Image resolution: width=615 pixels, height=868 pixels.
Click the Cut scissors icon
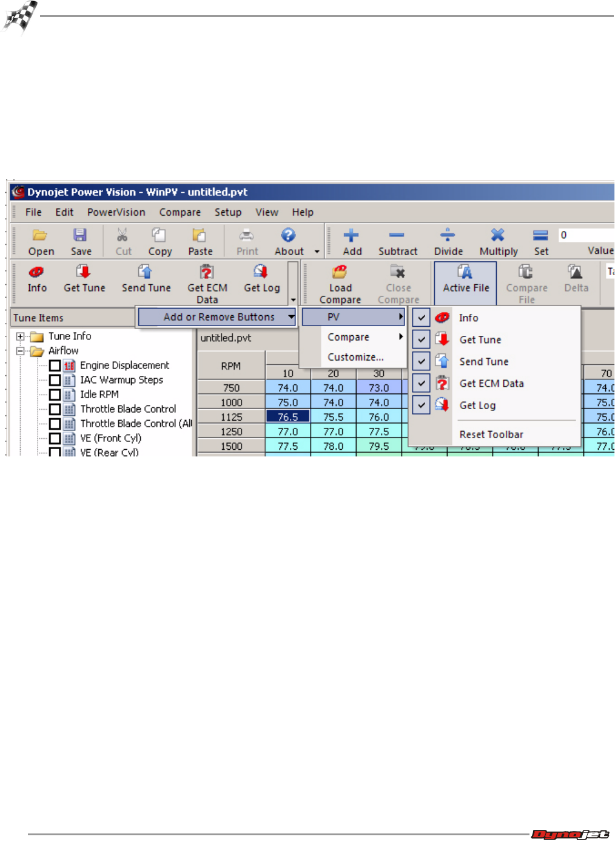(123, 236)
